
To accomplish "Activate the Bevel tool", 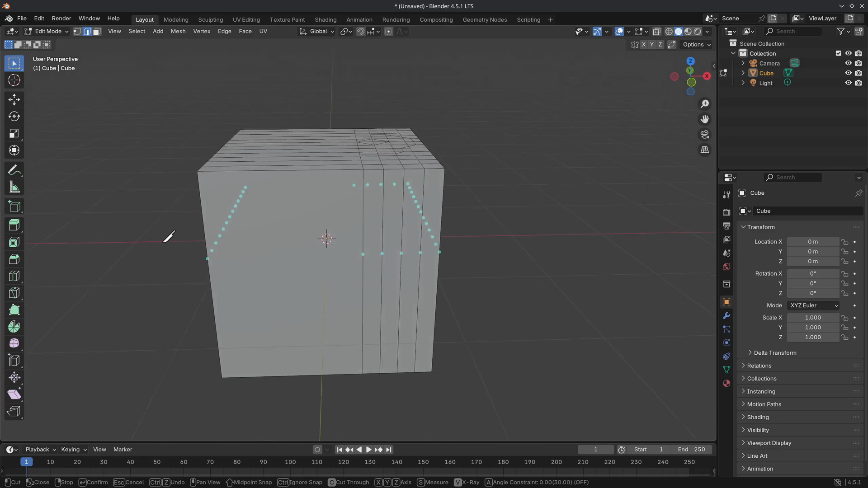I will tap(14, 259).
